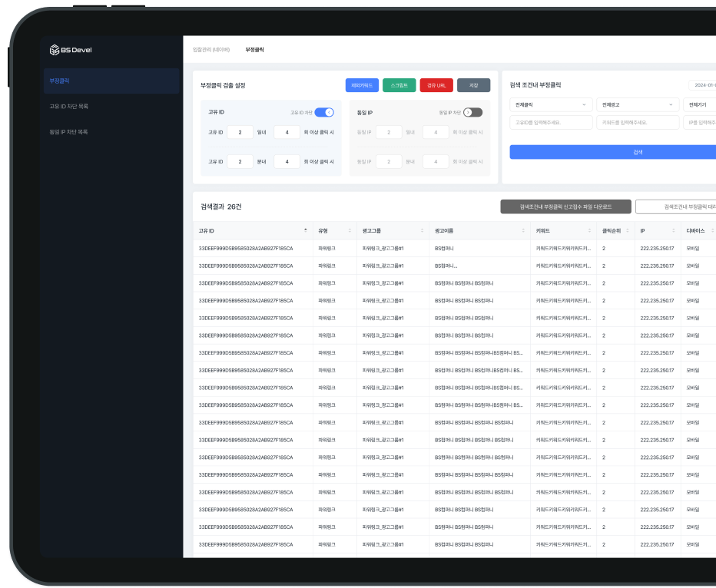Sort by 고유 ID column arrow icon
This screenshot has width=716, height=588.
(x=305, y=230)
